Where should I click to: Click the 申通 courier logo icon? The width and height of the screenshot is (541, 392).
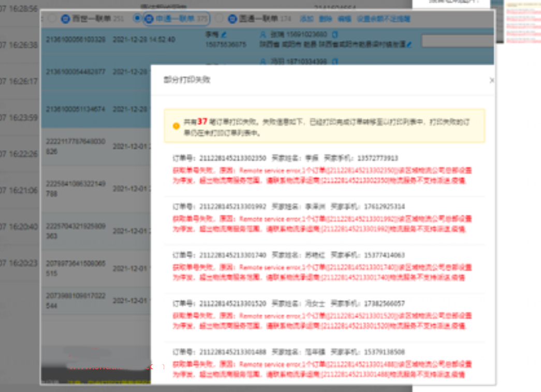(x=149, y=19)
